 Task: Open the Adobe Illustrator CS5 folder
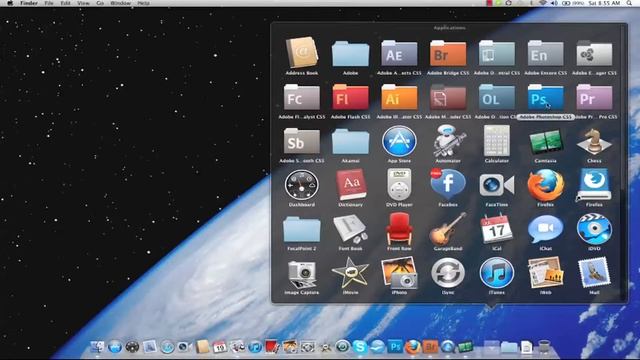pyautogui.click(x=399, y=97)
